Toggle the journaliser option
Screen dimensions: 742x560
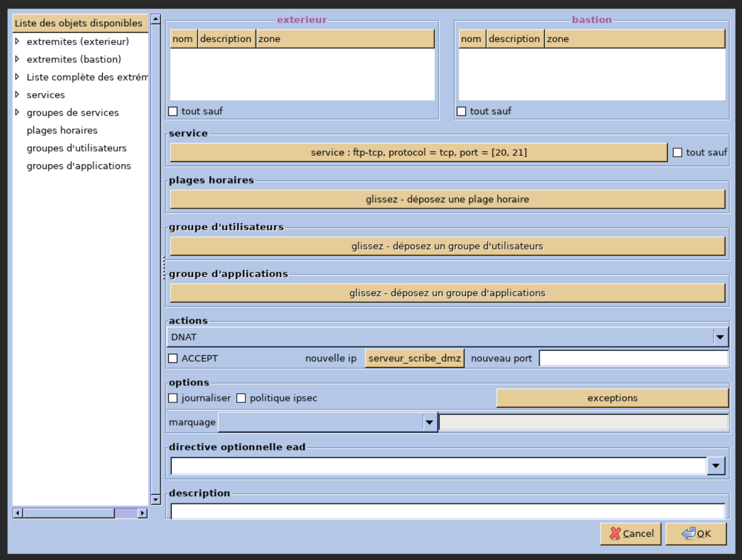(x=173, y=398)
